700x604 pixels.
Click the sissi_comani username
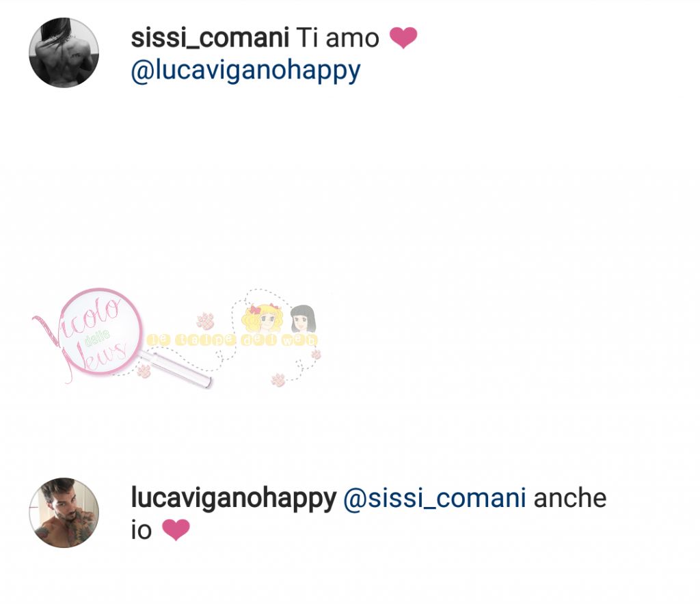click(210, 38)
